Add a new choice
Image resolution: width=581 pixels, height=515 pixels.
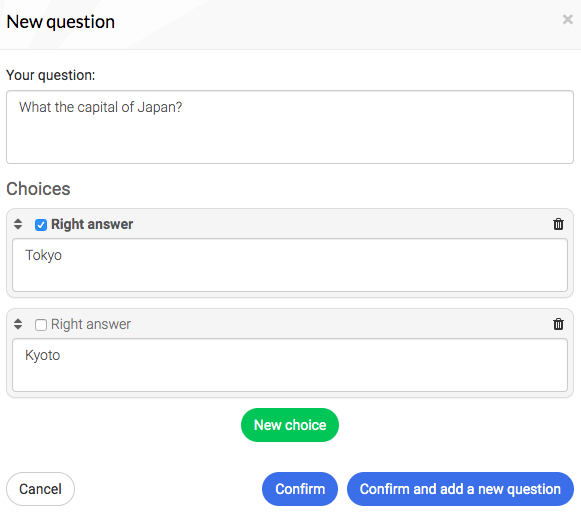pos(290,425)
